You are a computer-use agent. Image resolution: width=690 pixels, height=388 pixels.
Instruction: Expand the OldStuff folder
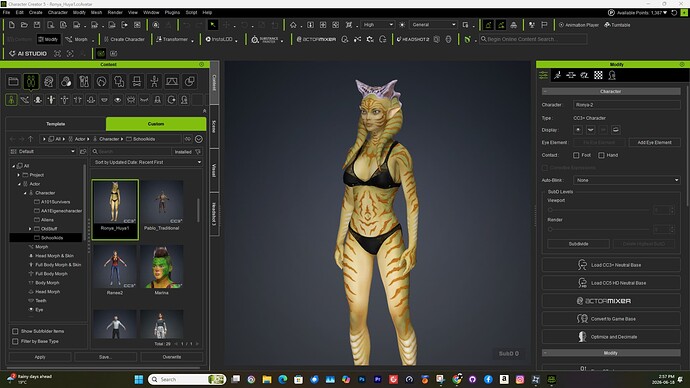pos(30,229)
